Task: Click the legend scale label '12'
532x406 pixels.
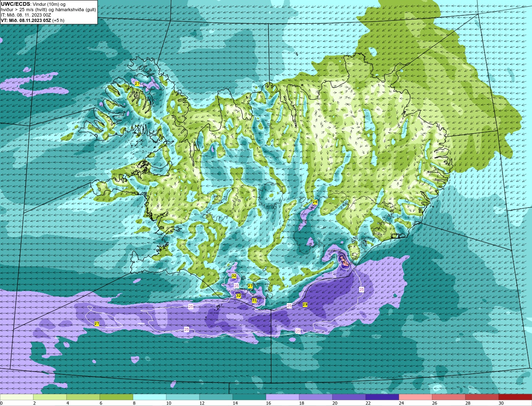Action: point(202,403)
